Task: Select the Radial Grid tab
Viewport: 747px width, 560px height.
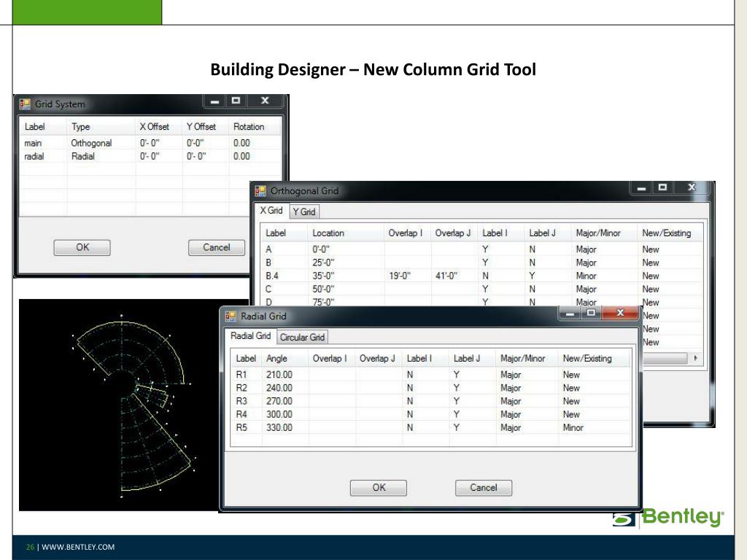Action: tap(251, 335)
